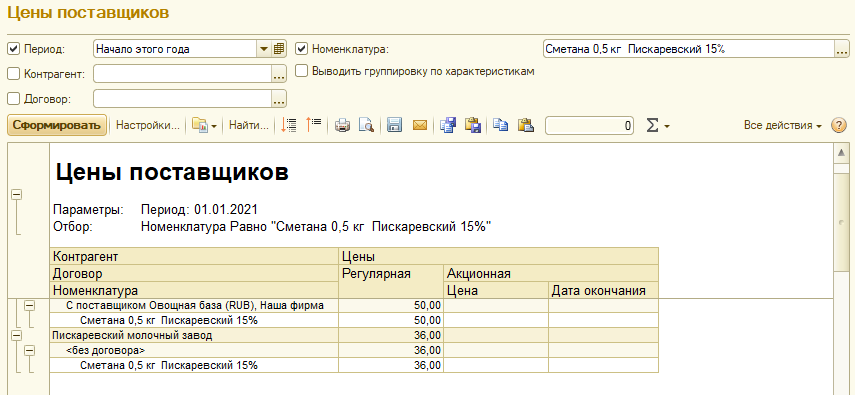
Task: Collapse all groups icon in toolbar
Action: (x=314, y=125)
